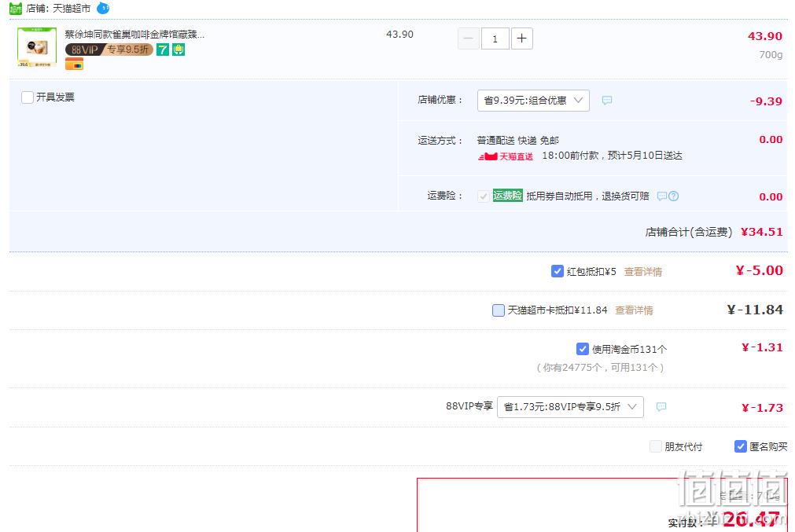This screenshot has height=532, width=795.
Task: Decrease quantity with the minus button
Action: click(469, 39)
